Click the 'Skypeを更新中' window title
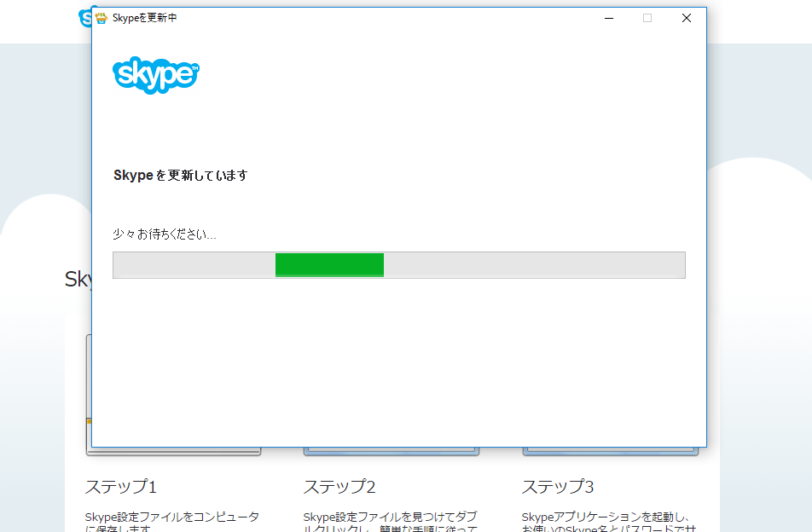This screenshot has height=532, width=812. pyautogui.click(x=144, y=18)
